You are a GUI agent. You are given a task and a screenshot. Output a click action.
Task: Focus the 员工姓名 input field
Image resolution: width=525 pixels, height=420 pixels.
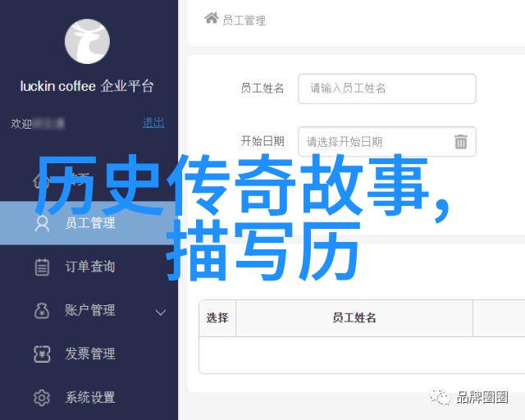point(386,89)
